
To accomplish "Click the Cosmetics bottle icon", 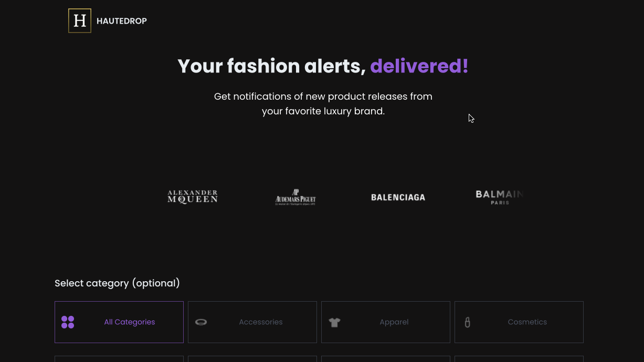I will point(468,322).
